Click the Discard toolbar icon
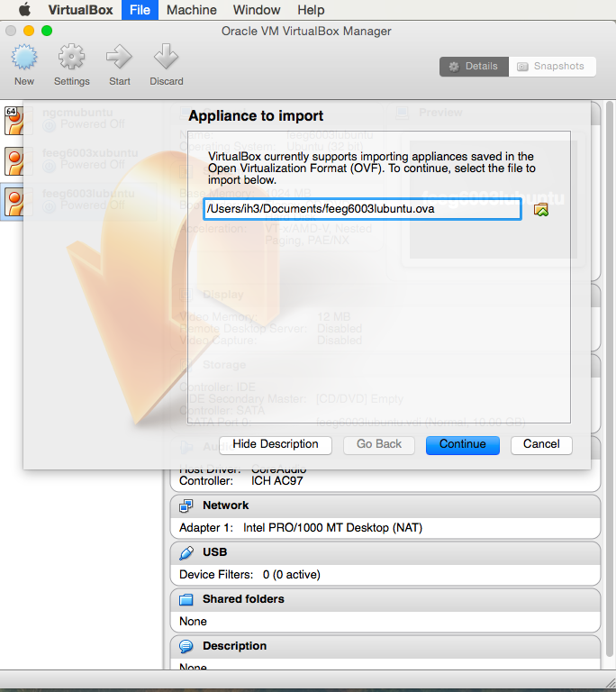The height and width of the screenshot is (692, 616). (166, 57)
